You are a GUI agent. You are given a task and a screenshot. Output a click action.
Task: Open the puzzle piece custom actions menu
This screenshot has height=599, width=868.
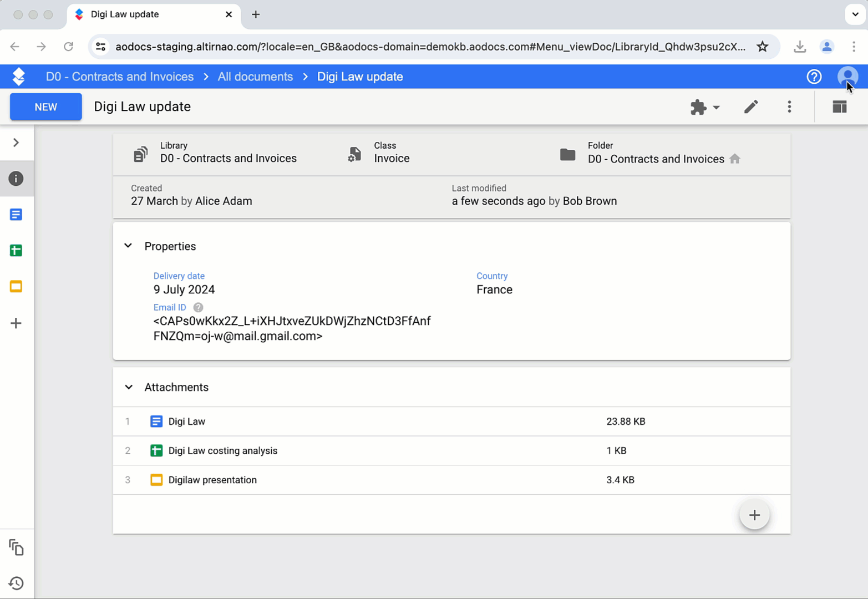coord(704,107)
